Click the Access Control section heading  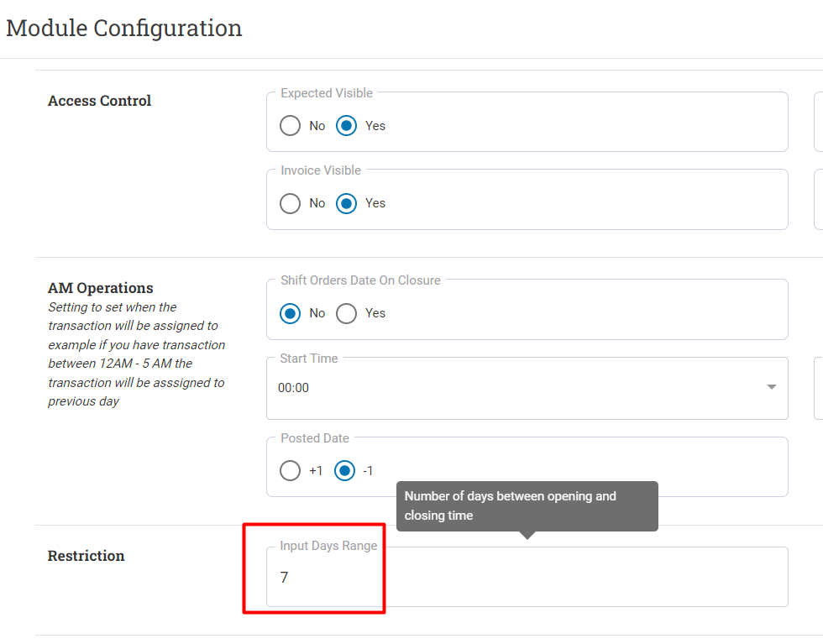click(x=99, y=101)
